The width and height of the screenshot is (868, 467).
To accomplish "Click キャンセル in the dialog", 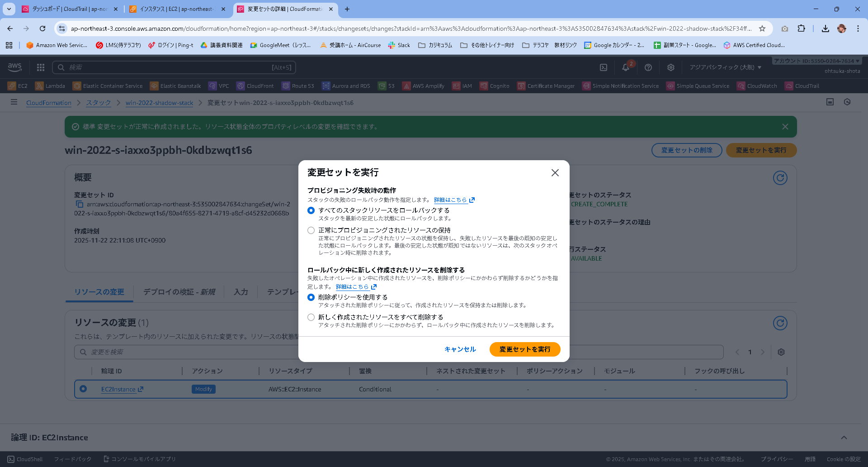I will [460, 349].
